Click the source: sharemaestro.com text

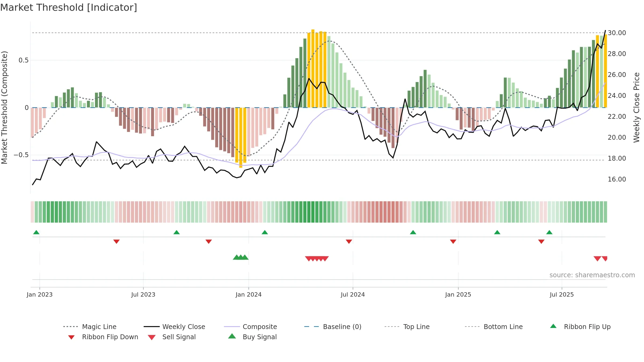[x=592, y=275]
